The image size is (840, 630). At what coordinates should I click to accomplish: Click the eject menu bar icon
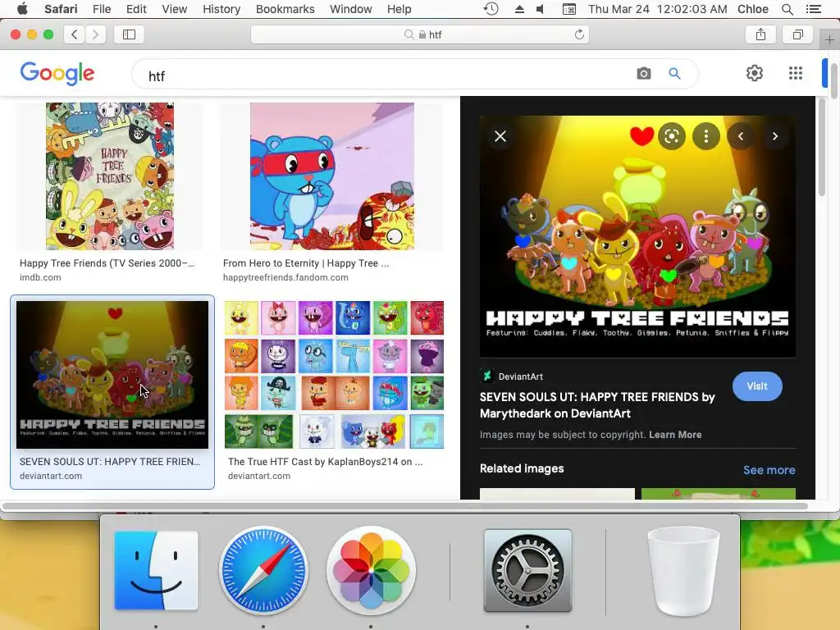coord(519,9)
